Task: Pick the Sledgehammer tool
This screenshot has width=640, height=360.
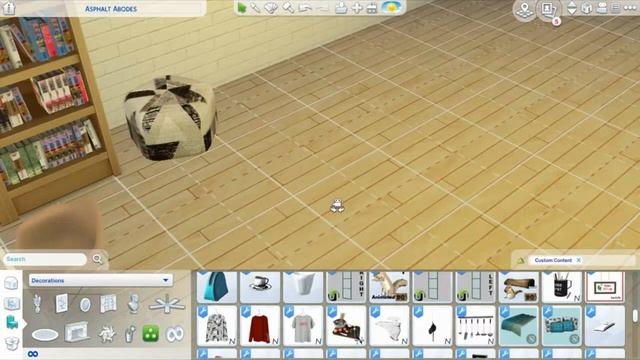Action: (x=288, y=7)
